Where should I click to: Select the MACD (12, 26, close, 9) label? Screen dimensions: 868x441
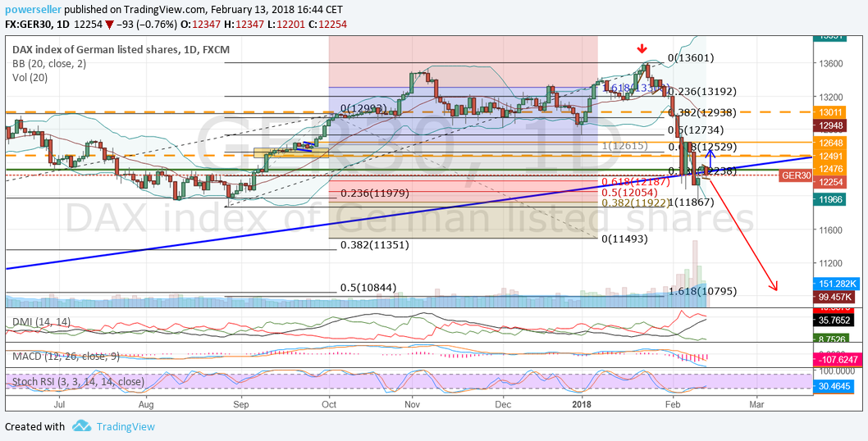66,357
